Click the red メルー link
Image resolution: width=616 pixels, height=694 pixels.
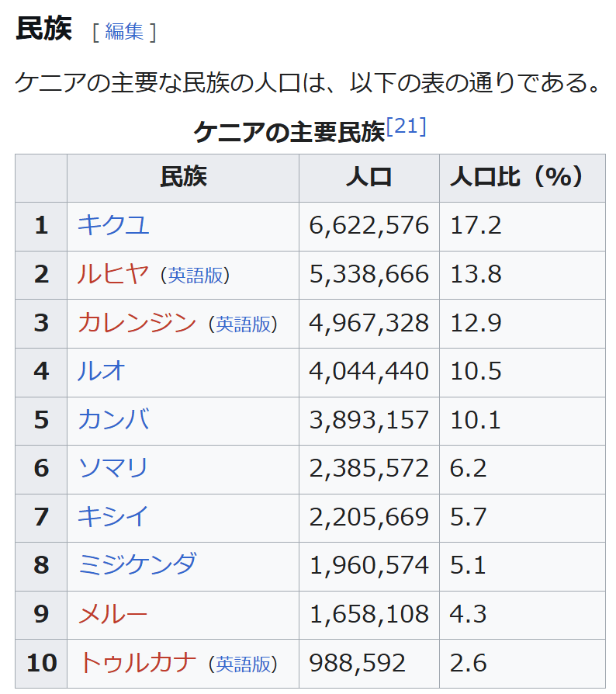[113, 614]
